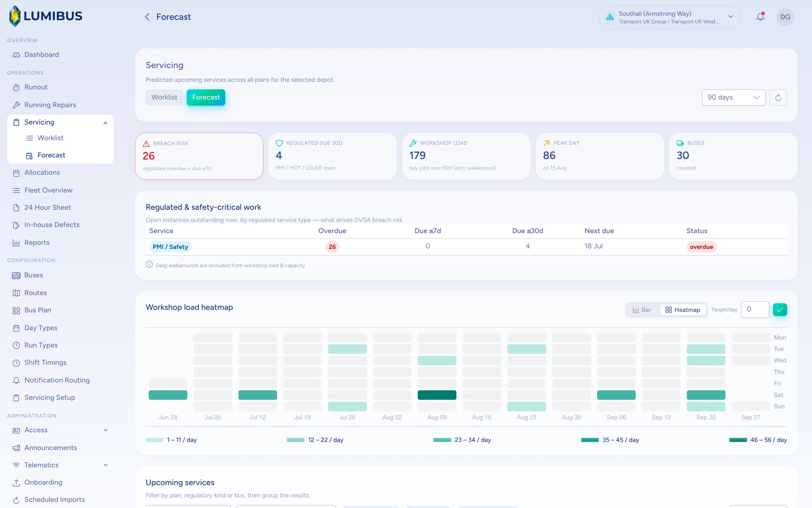Click the Dashboard gauge icon
Image resolution: width=812 pixels, height=508 pixels.
point(16,55)
